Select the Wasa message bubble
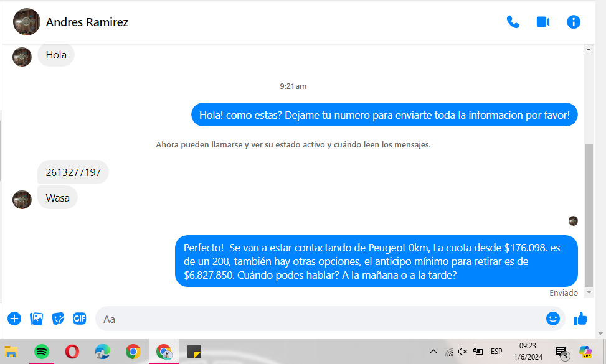This screenshot has width=606, height=364. click(x=57, y=198)
